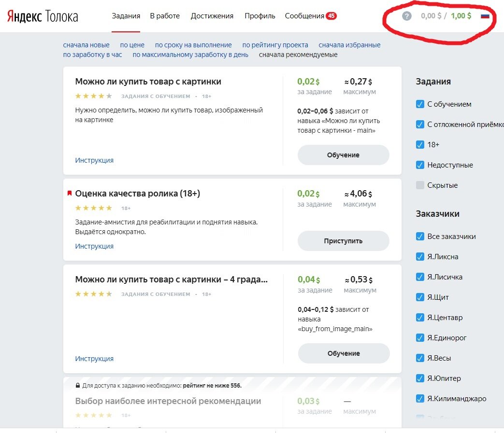
Task: Open Инструкция for the 4 града task
Action: point(94,359)
